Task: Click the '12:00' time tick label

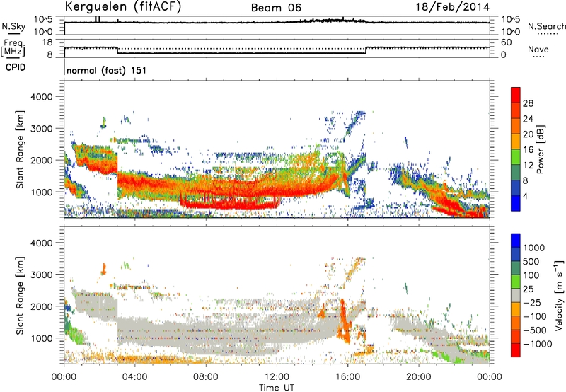Action: pyautogui.click(x=277, y=377)
